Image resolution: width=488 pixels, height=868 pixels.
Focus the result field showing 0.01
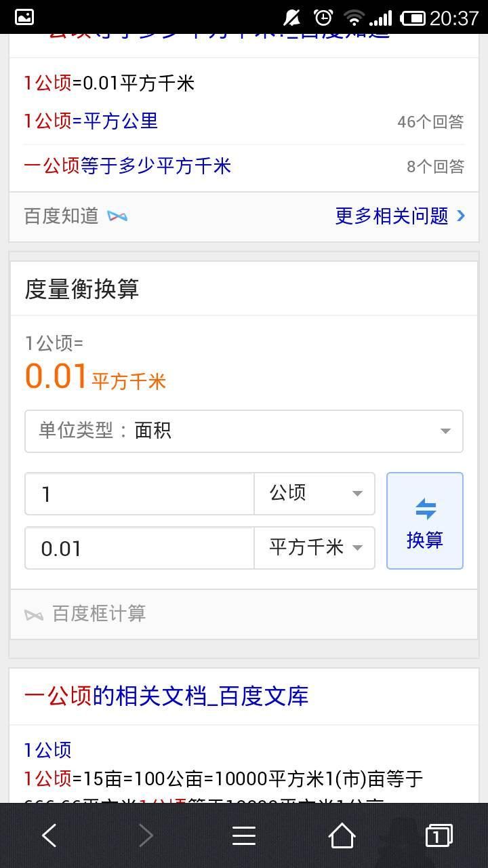coord(140,548)
